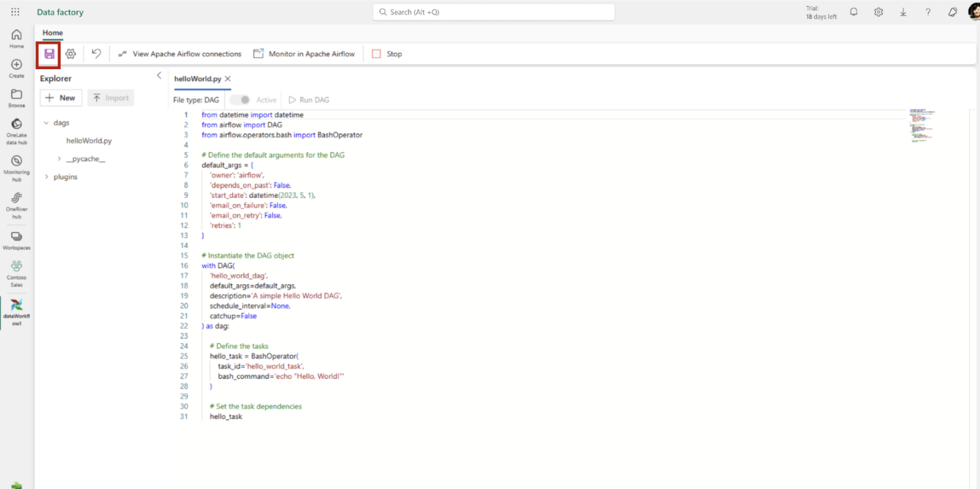Open the settings gear in the Home toolbar

coord(71,54)
